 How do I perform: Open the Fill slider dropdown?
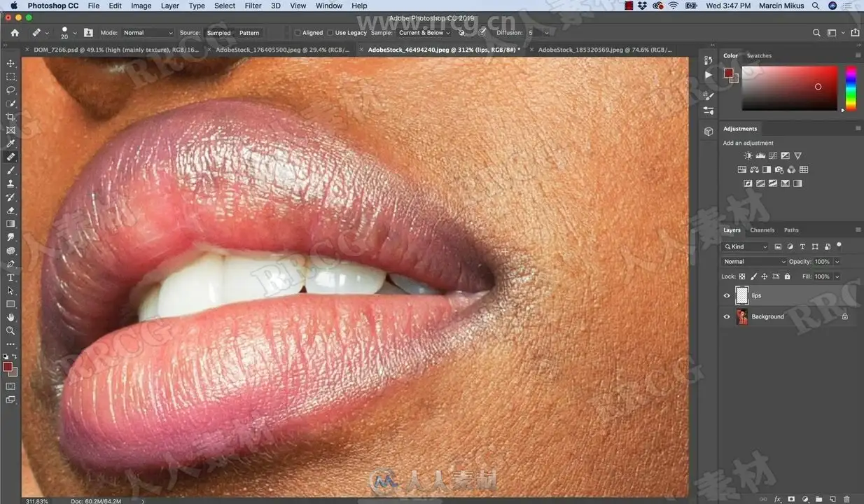(837, 276)
